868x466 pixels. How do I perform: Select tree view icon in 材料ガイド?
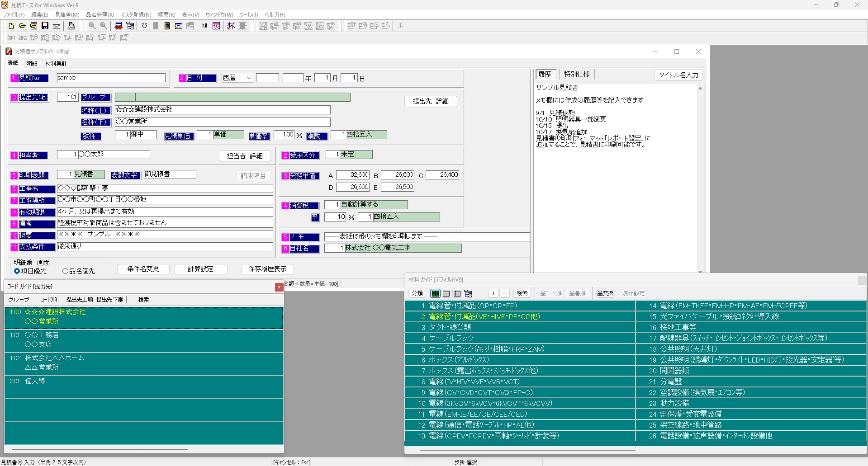tap(468, 293)
